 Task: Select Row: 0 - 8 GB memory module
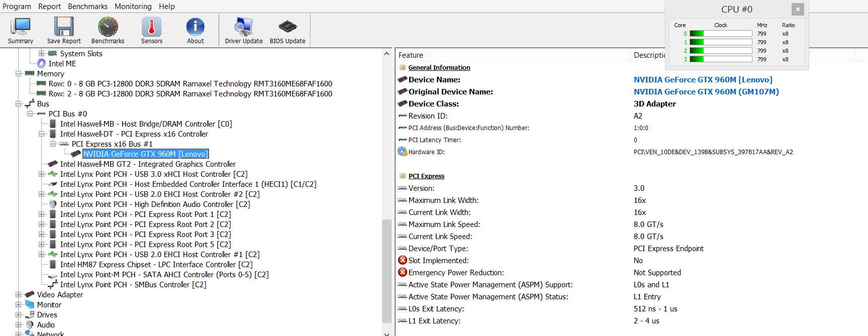[x=190, y=84]
